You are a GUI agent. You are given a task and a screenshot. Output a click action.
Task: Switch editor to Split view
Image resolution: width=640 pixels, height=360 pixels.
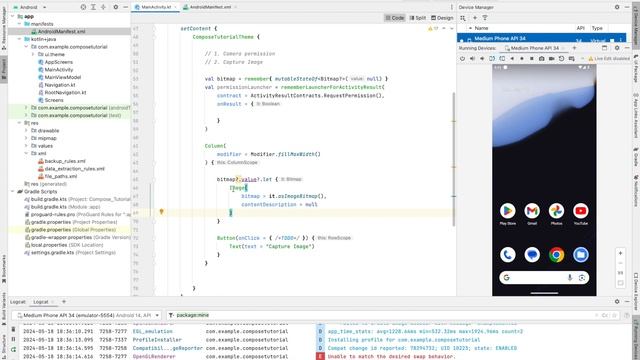[x=418, y=18]
